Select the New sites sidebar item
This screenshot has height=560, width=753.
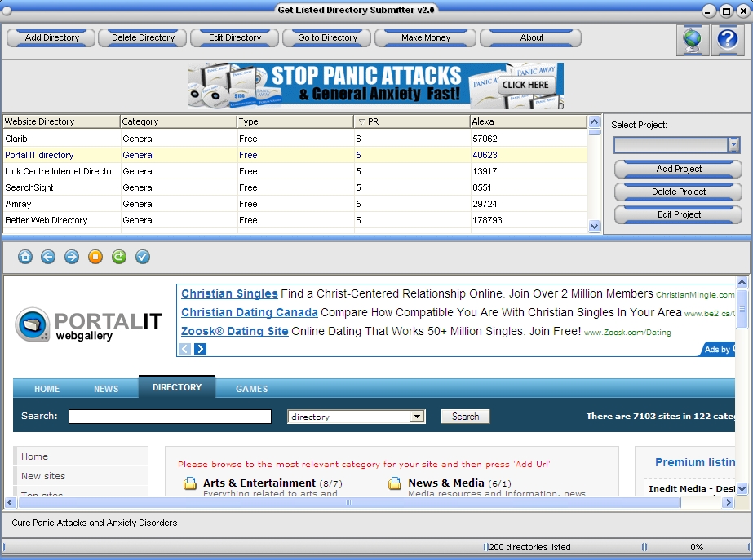pyautogui.click(x=81, y=476)
